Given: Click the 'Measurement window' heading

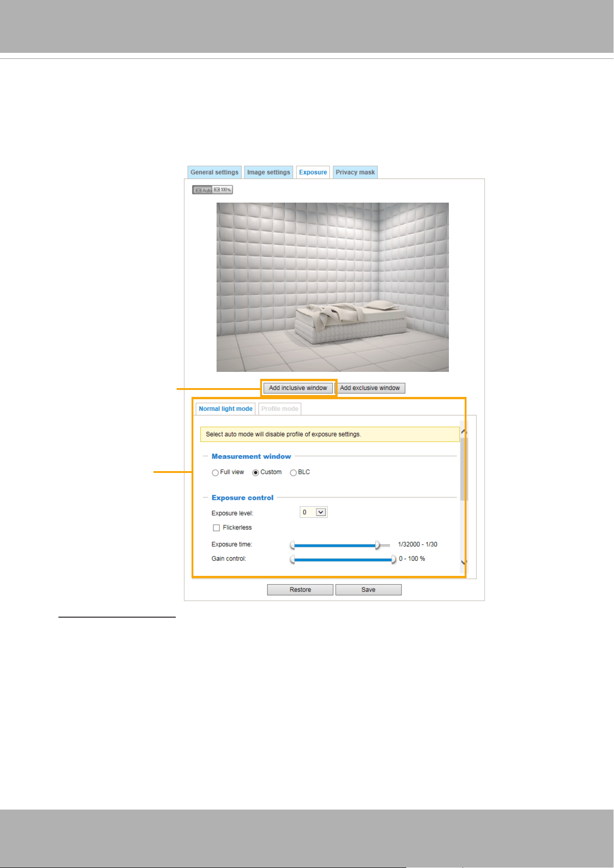Looking at the screenshot, I should click(x=251, y=457).
